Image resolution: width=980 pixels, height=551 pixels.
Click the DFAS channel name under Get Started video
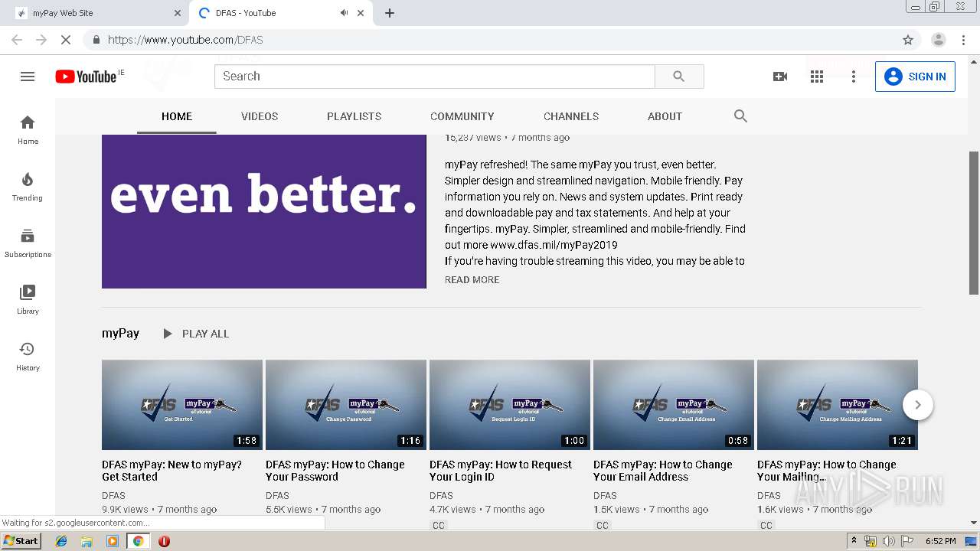[113, 496]
